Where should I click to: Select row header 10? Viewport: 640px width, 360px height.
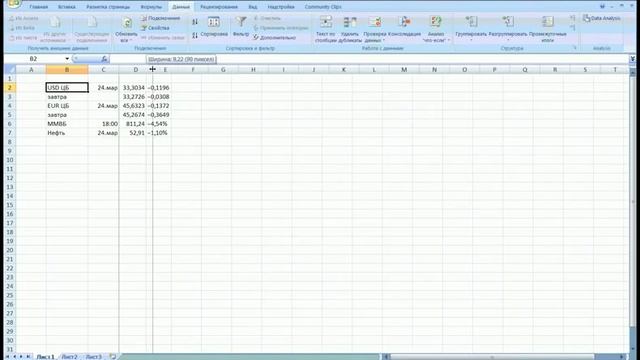[10, 160]
